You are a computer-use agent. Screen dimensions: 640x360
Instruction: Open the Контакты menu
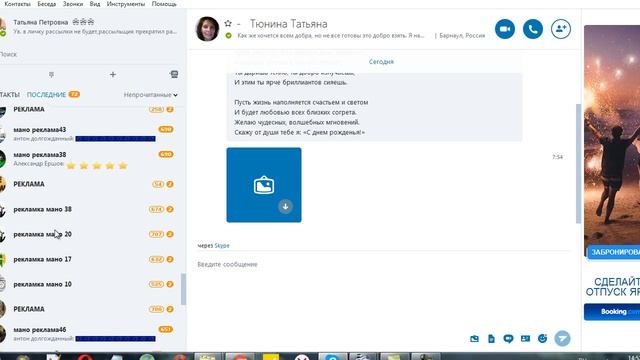coord(17,4)
